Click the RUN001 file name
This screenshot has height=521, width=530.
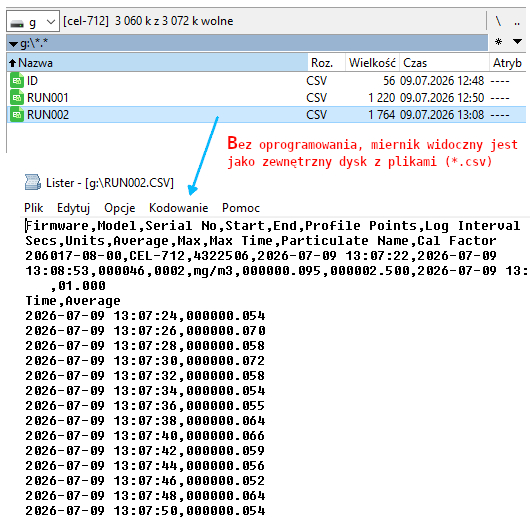coord(48,98)
